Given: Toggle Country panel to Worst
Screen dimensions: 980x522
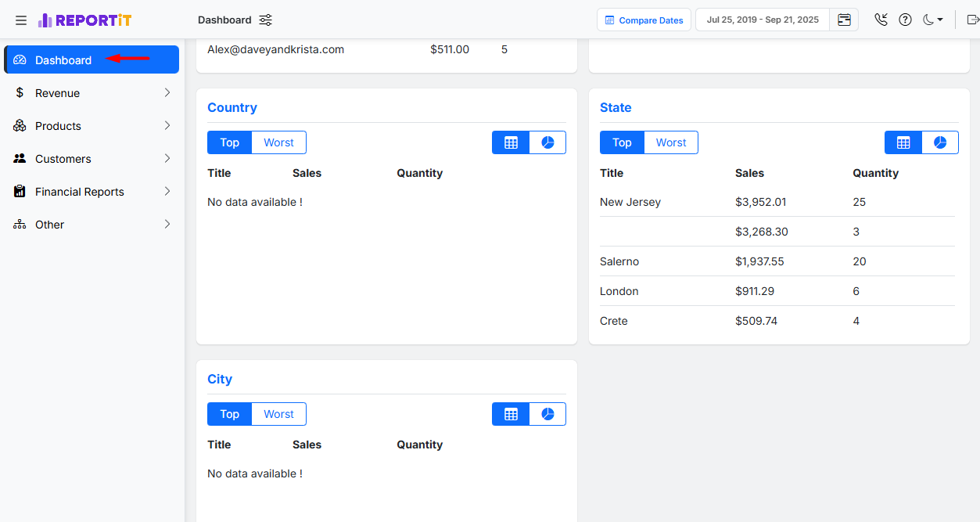Looking at the screenshot, I should (x=278, y=142).
